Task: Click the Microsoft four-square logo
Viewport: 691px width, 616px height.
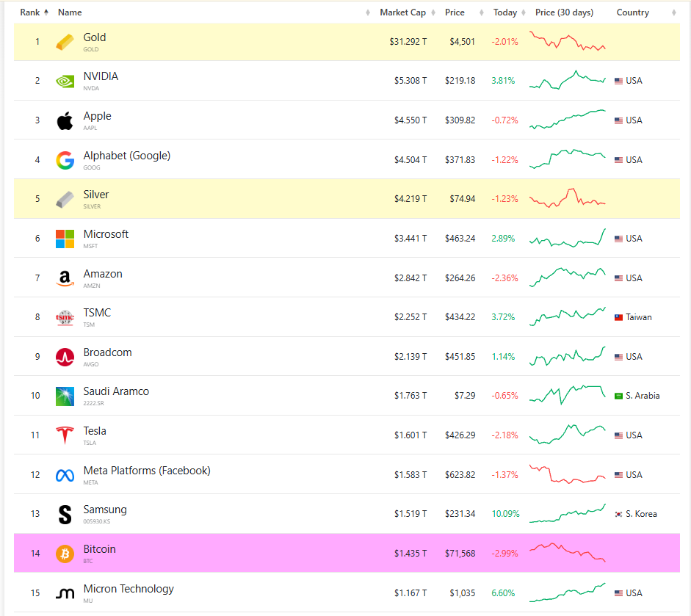Action: click(x=65, y=239)
